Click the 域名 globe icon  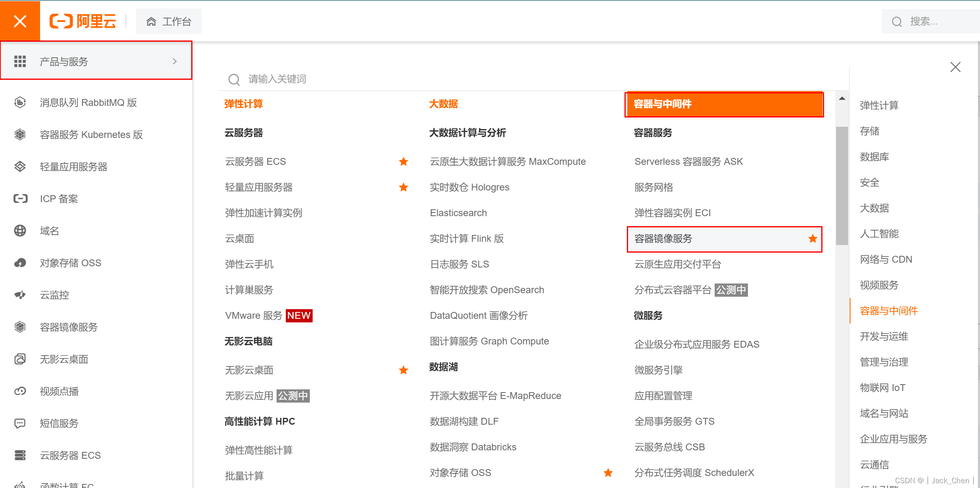click(x=20, y=231)
